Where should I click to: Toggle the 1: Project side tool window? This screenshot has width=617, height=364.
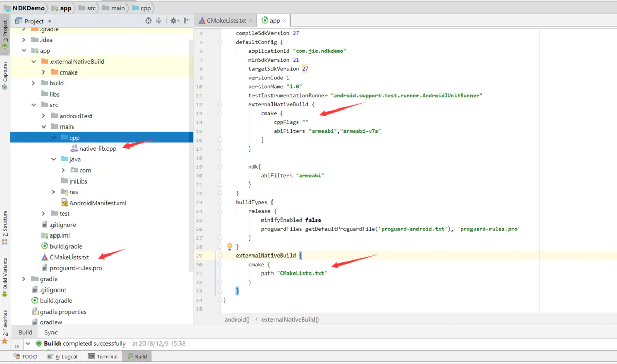(x=5, y=35)
